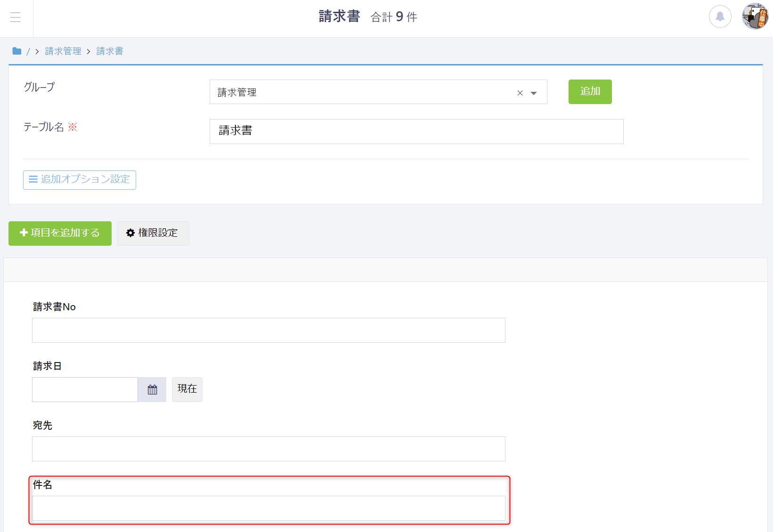Click the 項目を追加する button

pos(60,233)
